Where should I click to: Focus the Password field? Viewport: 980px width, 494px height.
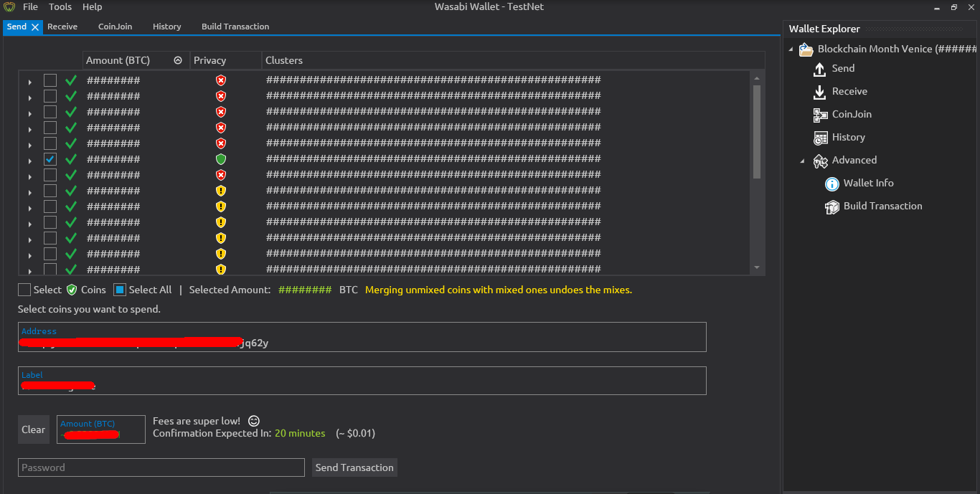point(161,467)
